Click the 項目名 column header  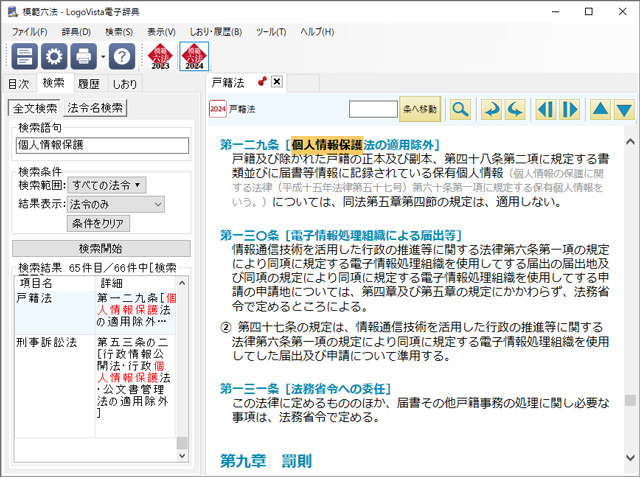click(55, 283)
